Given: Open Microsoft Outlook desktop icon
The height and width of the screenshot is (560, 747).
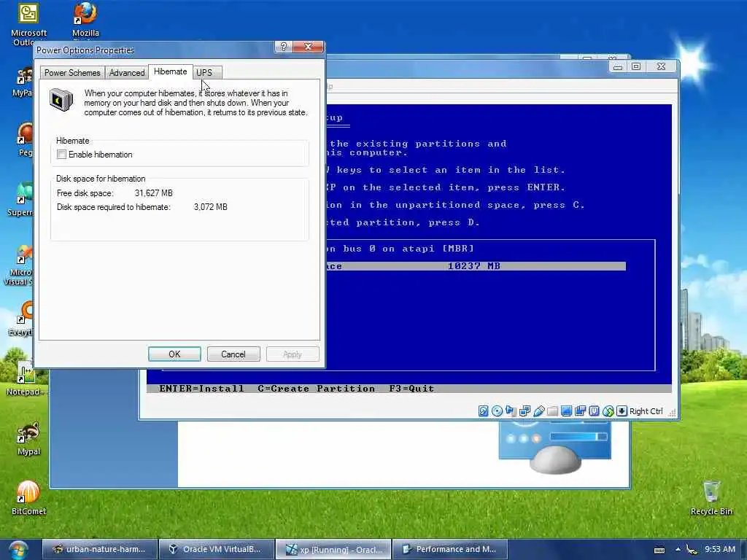Looking at the screenshot, I should [28, 23].
